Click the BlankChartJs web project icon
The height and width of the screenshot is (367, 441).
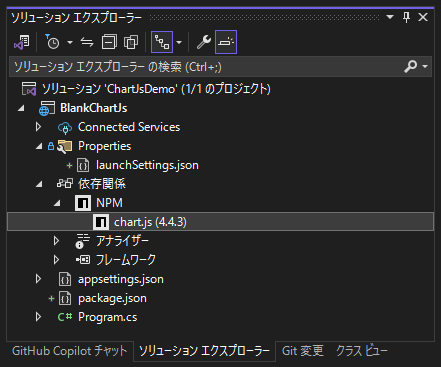[47, 108]
